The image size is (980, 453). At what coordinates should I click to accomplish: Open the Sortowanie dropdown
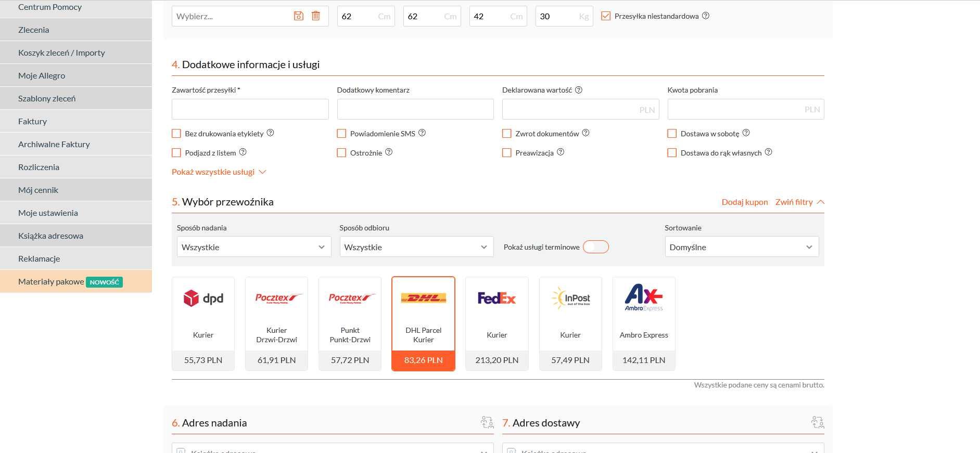[742, 247]
